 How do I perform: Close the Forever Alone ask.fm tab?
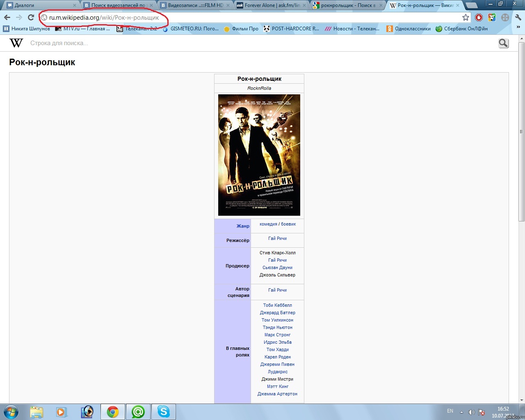coord(304,5)
